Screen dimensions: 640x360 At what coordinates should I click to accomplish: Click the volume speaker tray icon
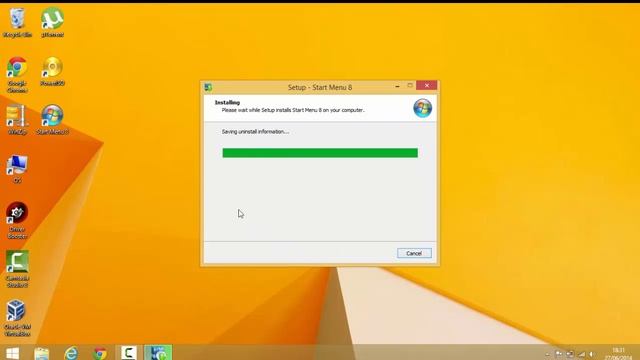pyautogui.click(x=591, y=354)
